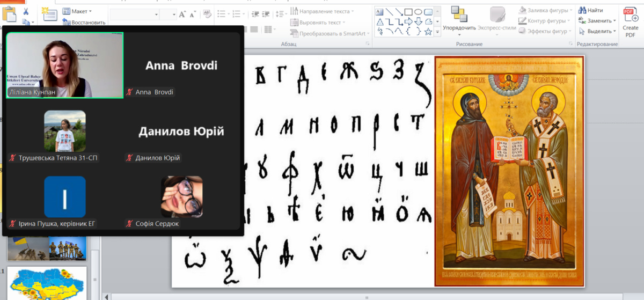This screenshot has width=644, height=300.
Task: Select the Triangle shape
Action: 379,21
